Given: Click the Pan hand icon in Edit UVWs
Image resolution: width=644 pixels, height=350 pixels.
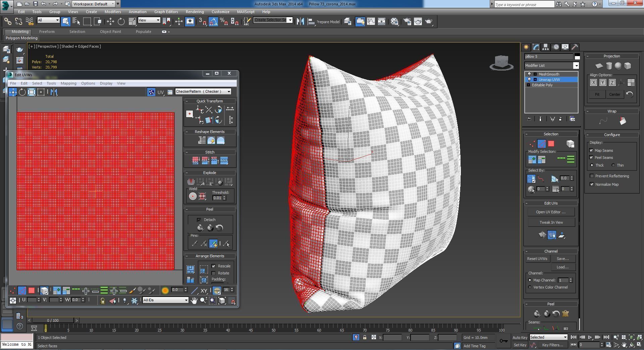Looking at the screenshot, I should [x=194, y=301].
